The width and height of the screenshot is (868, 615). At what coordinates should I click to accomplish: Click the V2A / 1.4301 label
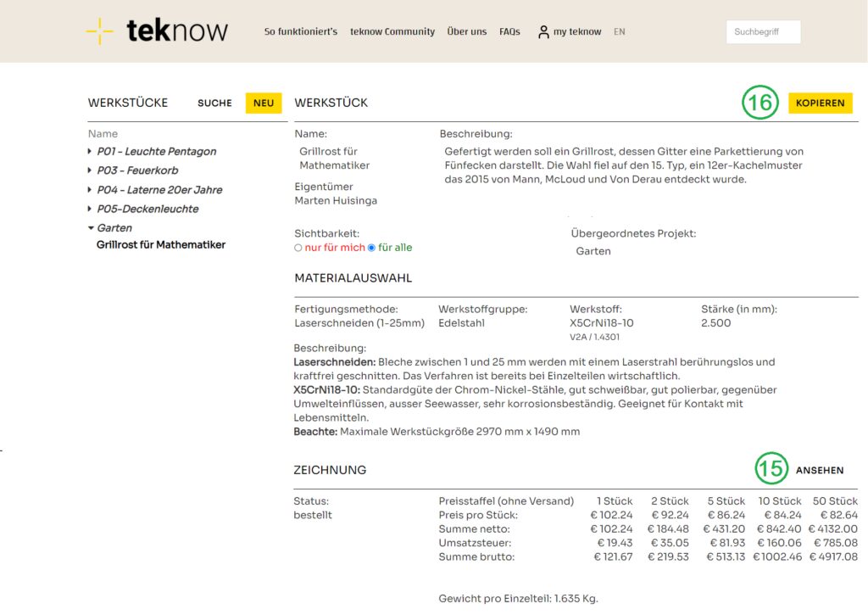click(594, 337)
